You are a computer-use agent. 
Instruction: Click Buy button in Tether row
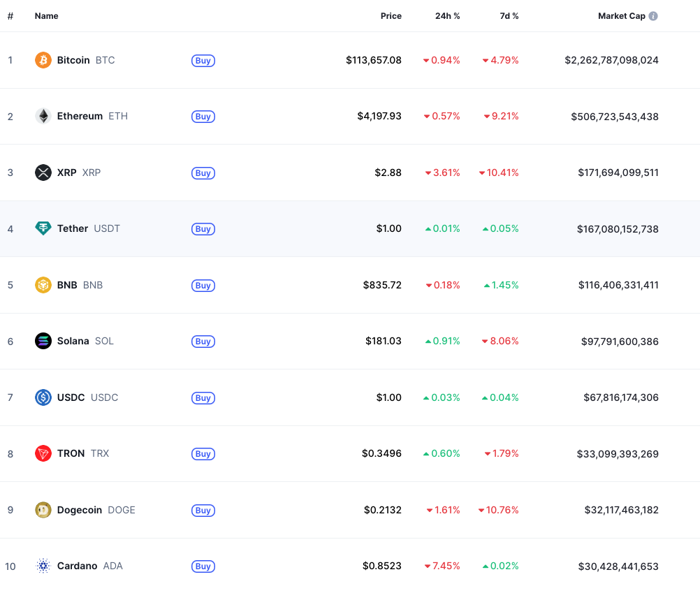tap(203, 229)
